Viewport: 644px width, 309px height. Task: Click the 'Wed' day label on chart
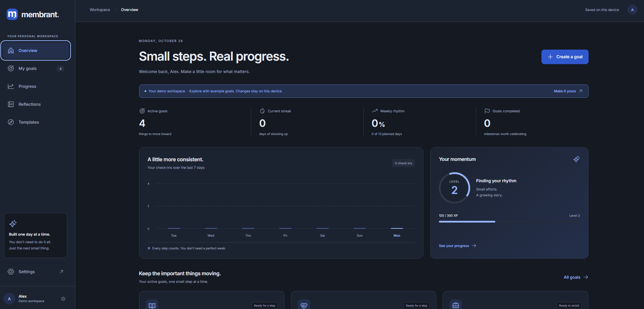click(211, 236)
